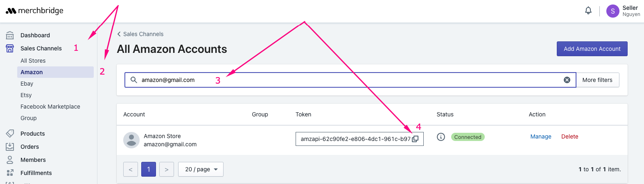
Task: Click the status info icon
Action: pyautogui.click(x=441, y=137)
